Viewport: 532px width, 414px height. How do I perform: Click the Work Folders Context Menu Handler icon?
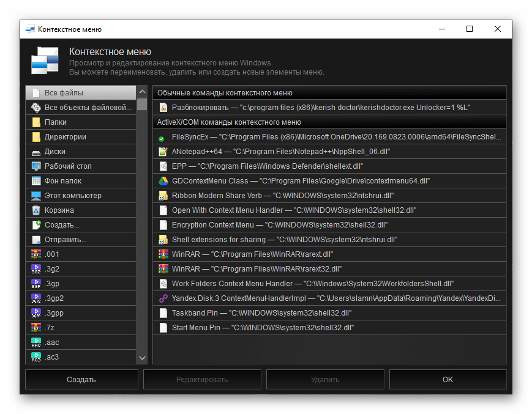click(163, 284)
